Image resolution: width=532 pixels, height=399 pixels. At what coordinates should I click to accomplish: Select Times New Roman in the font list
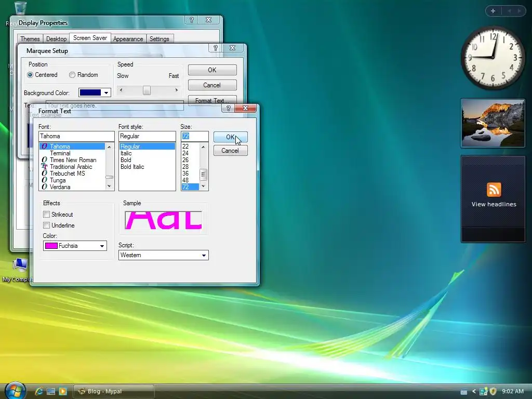click(x=73, y=160)
